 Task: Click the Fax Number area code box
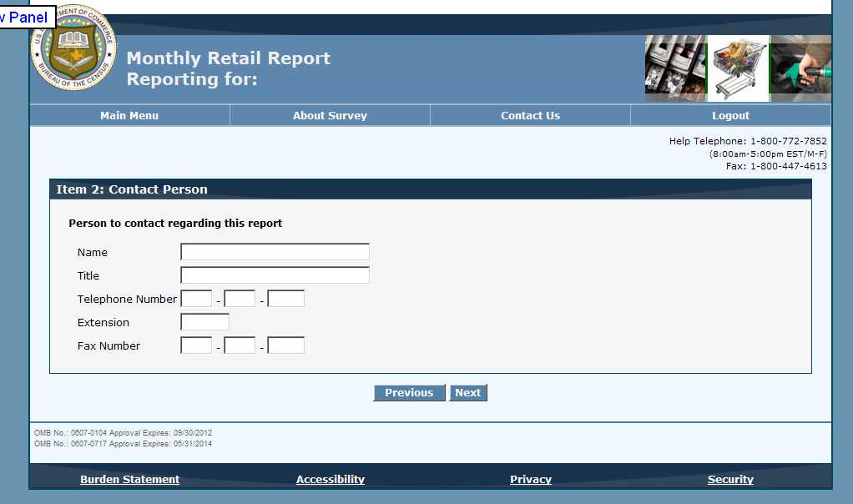tap(196, 345)
